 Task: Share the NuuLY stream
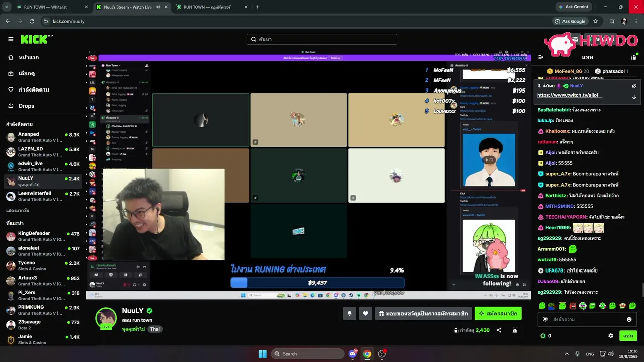[499, 330]
